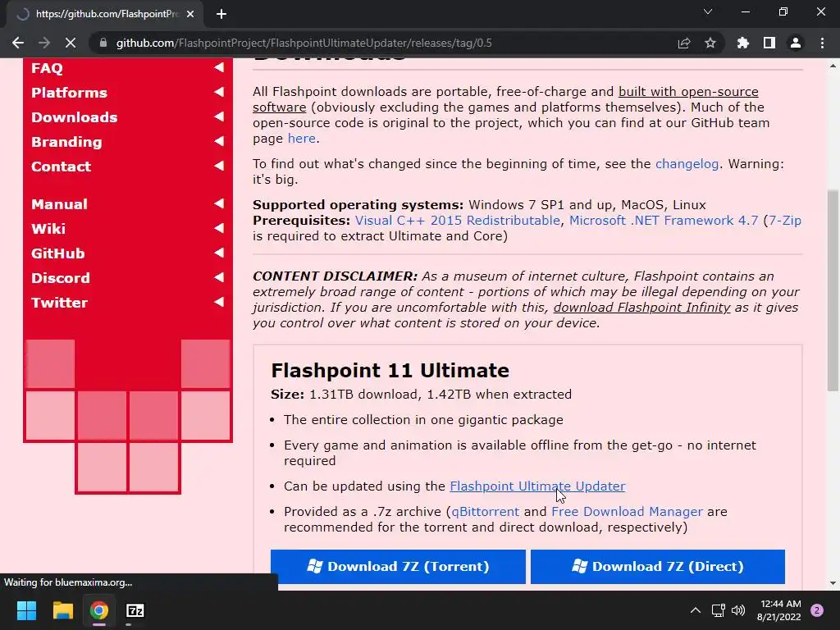The height and width of the screenshot is (630, 840).
Task: Open the 7-Zip link
Action: click(785, 221)
